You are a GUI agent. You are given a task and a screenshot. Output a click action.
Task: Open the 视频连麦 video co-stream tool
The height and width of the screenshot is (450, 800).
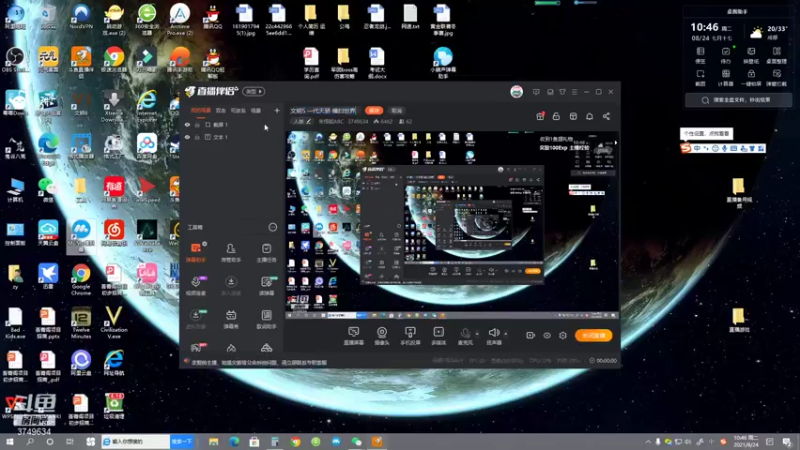pyautogui.click(x=196, y=286)
